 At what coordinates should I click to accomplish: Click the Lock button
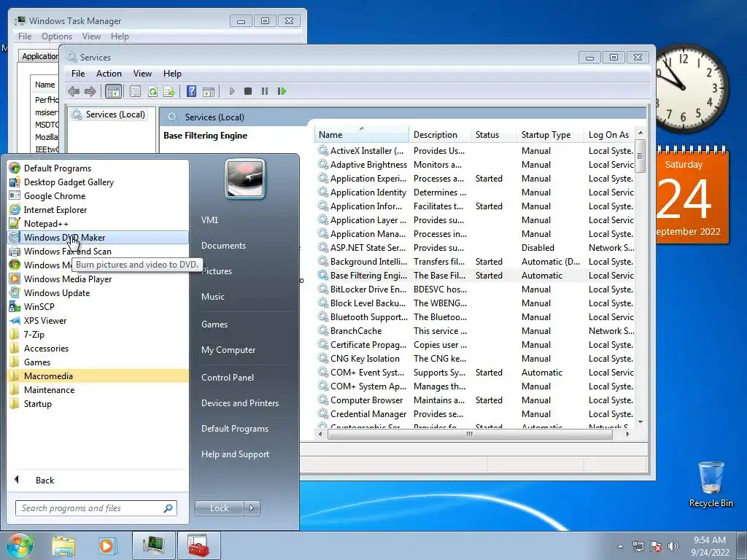(x=220, y=508)
